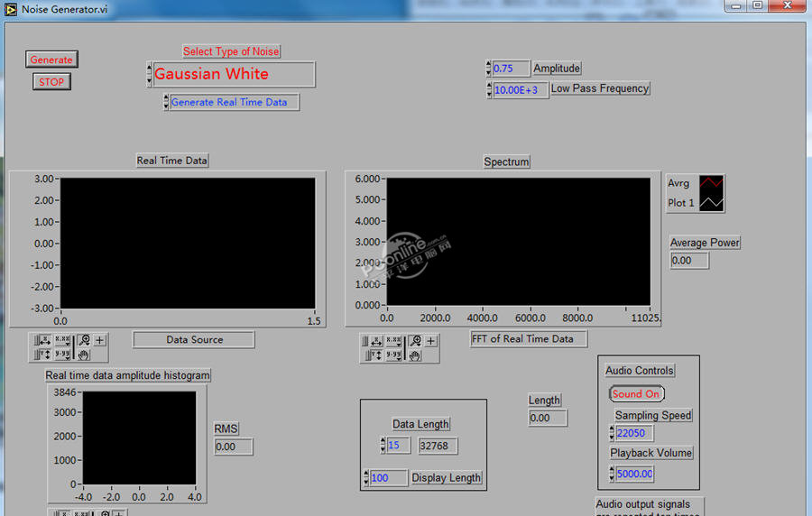This screenshot has width=812, height=516.
Task: Click inside the Spectrum plot area
Action: (519, 242)
